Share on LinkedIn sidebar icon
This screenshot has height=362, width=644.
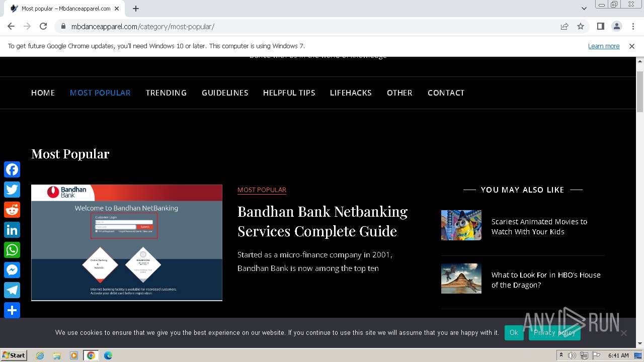(12, 230)
